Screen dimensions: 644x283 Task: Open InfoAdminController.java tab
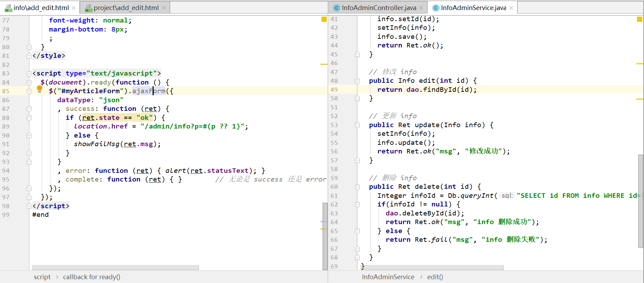click(379, 8)
